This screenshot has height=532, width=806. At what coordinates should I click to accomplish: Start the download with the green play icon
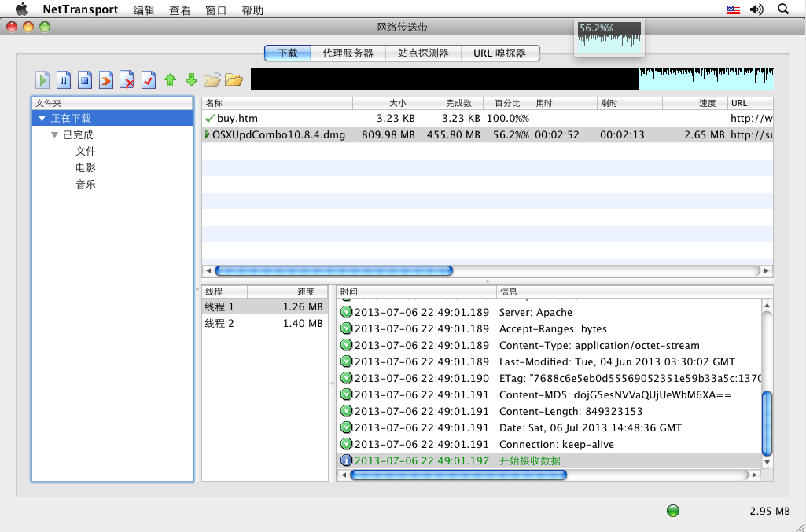coord(42,80)
